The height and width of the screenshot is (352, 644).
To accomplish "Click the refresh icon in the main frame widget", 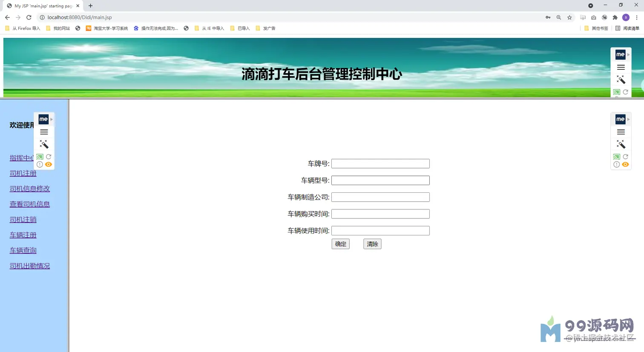I will point(626,157).
